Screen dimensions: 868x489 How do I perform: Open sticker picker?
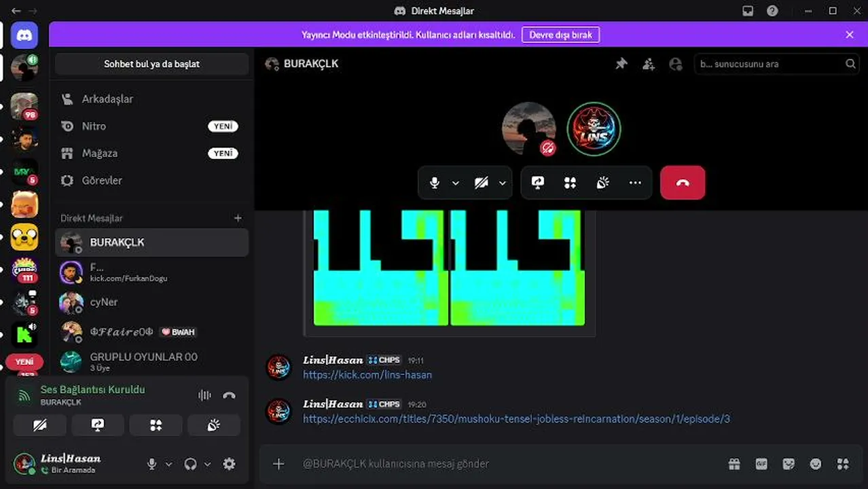point(789,464)
